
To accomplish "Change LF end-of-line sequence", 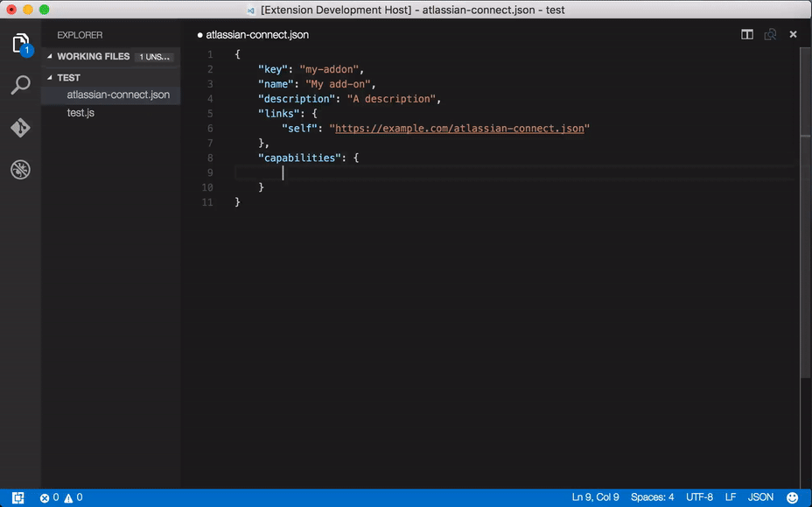I will 731,497.
